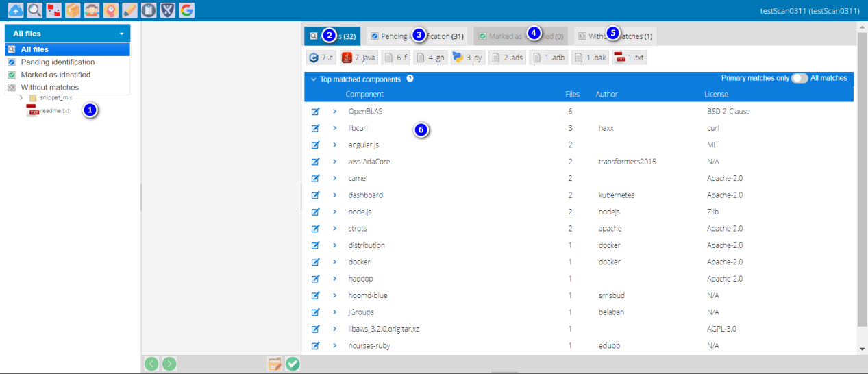Open the cardboard box package icon
The height and width of the screenshot is (374, 868).
point(73,10)
